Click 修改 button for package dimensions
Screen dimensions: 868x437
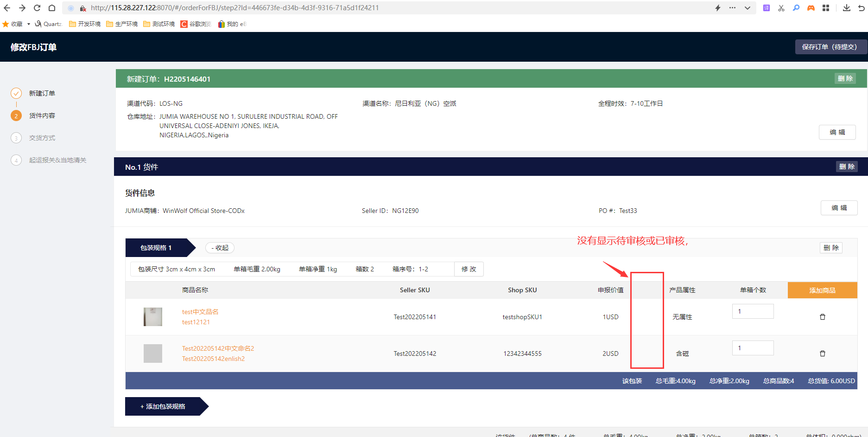[469, 269]
